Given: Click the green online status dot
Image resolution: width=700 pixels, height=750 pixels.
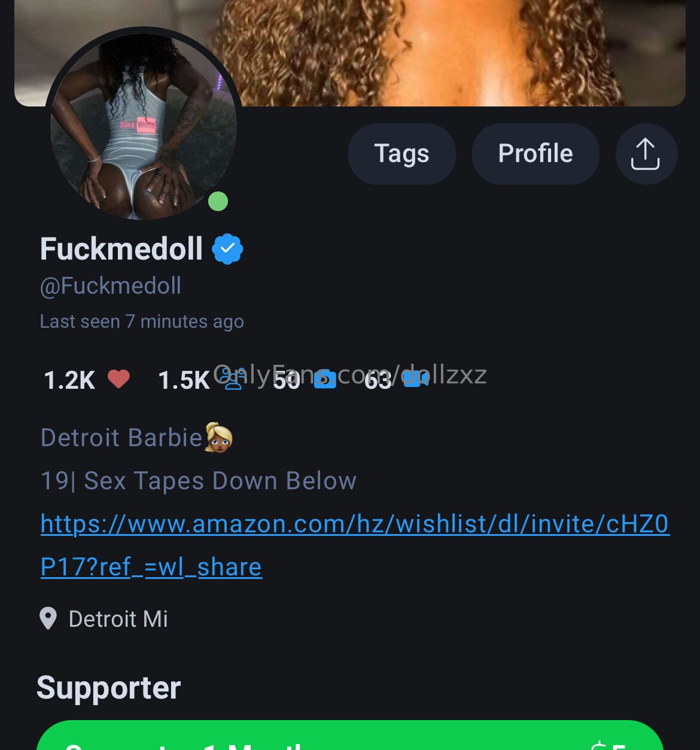Looking at the screenshot, I should coord(218,202).
